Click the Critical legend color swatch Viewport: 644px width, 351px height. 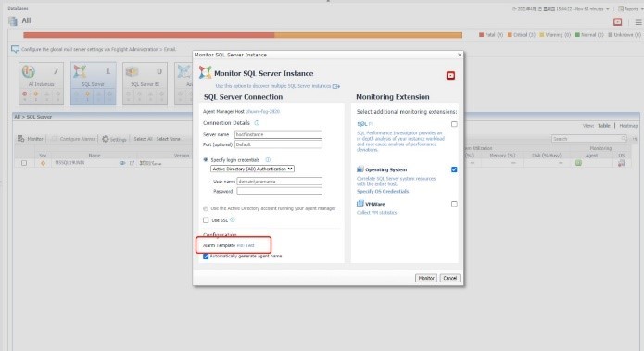510,35
